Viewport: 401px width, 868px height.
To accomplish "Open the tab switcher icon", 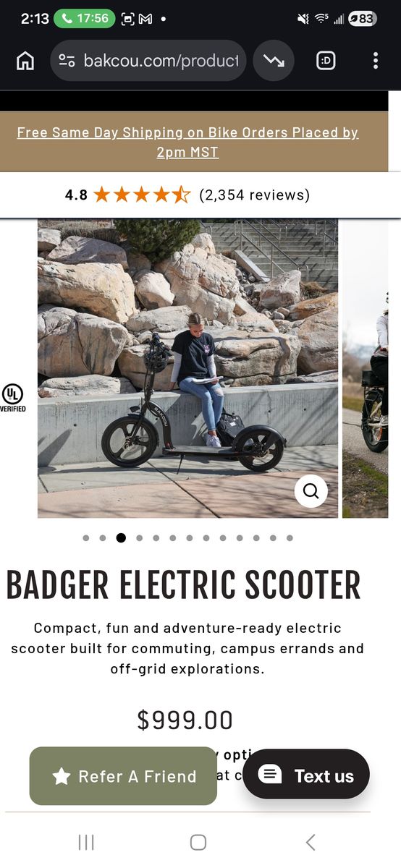I will pyautogui.click(x=326, y=61).
